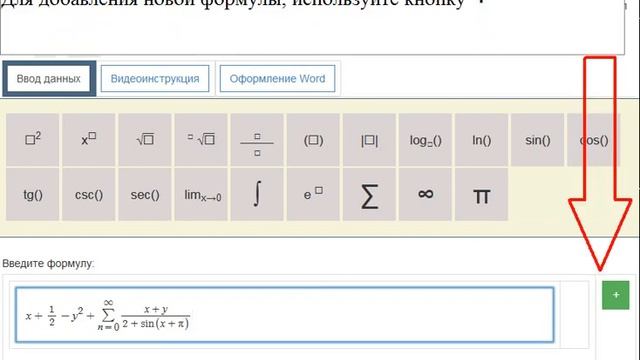Insert the parentheses template
Screen dimensions: 640x360
[x=313, y=140]
